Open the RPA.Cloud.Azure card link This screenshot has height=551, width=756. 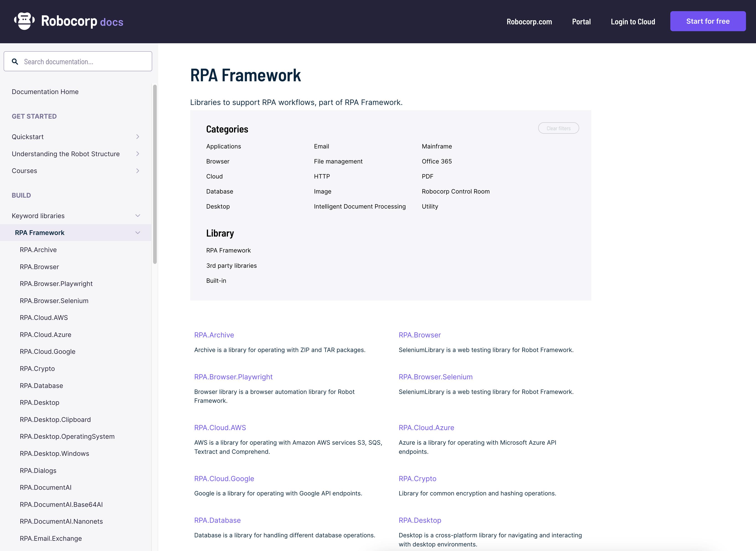(426, 428)
